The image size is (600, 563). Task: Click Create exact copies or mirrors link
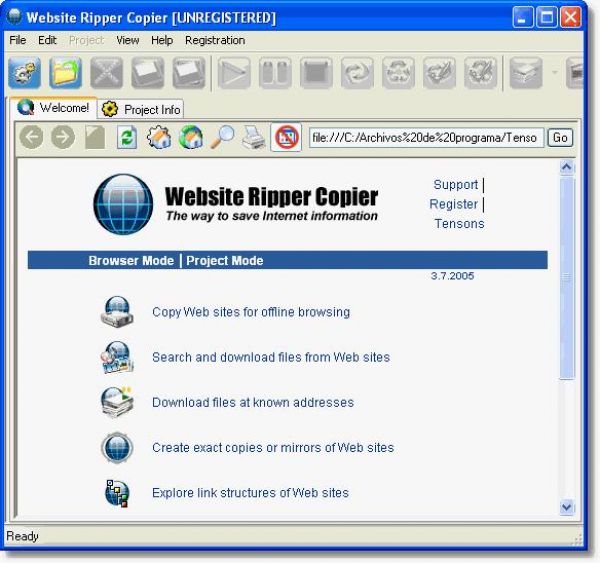[273, 447]
